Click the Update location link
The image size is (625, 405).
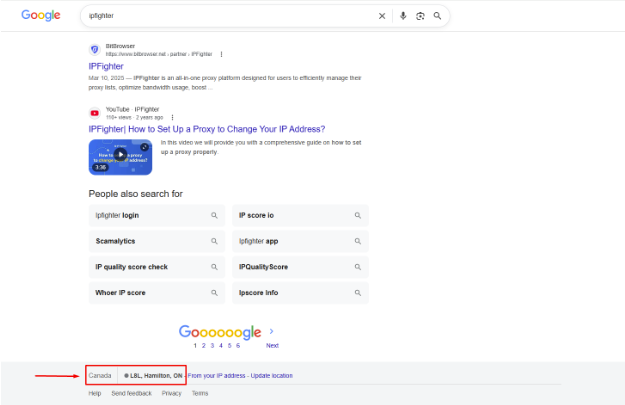271,376
